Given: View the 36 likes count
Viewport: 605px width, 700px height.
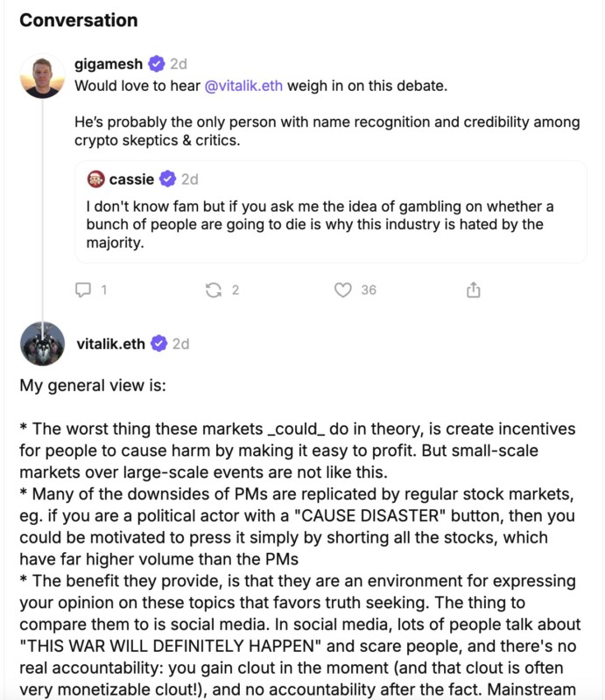Looking at the screenshot, I should click(369, 290).
